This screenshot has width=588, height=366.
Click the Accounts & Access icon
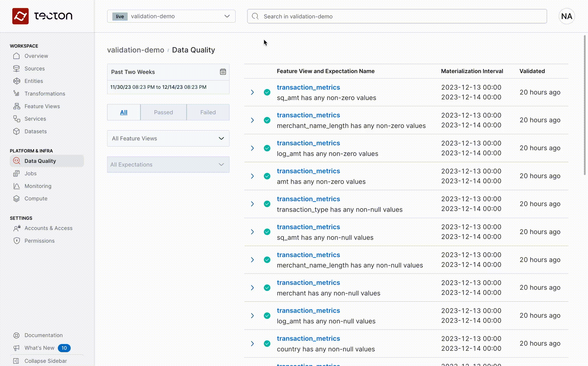(x=17, y=228)
